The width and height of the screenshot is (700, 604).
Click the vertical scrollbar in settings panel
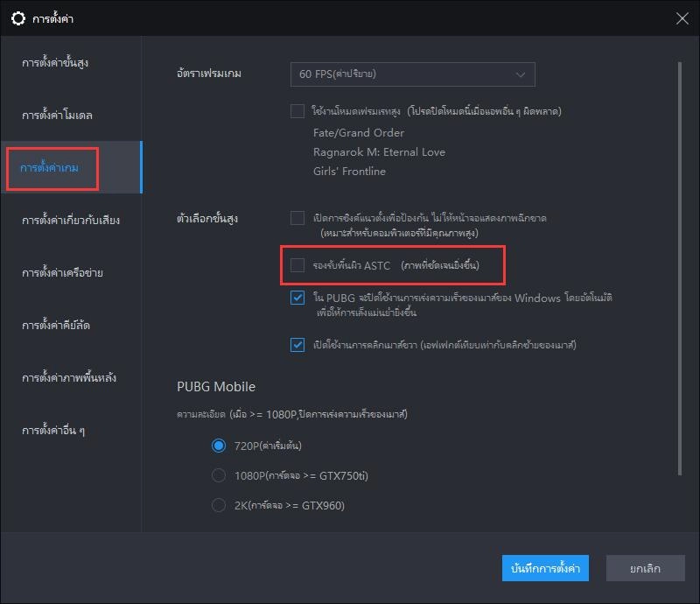pyautogui.click(x=680, y=263)
